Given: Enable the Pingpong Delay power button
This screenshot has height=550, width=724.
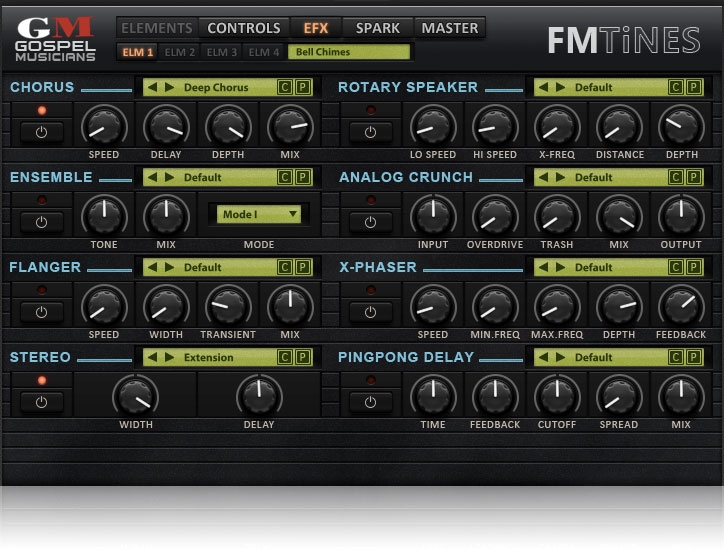Looking at the screenshot, I should (x=370, y=403).
